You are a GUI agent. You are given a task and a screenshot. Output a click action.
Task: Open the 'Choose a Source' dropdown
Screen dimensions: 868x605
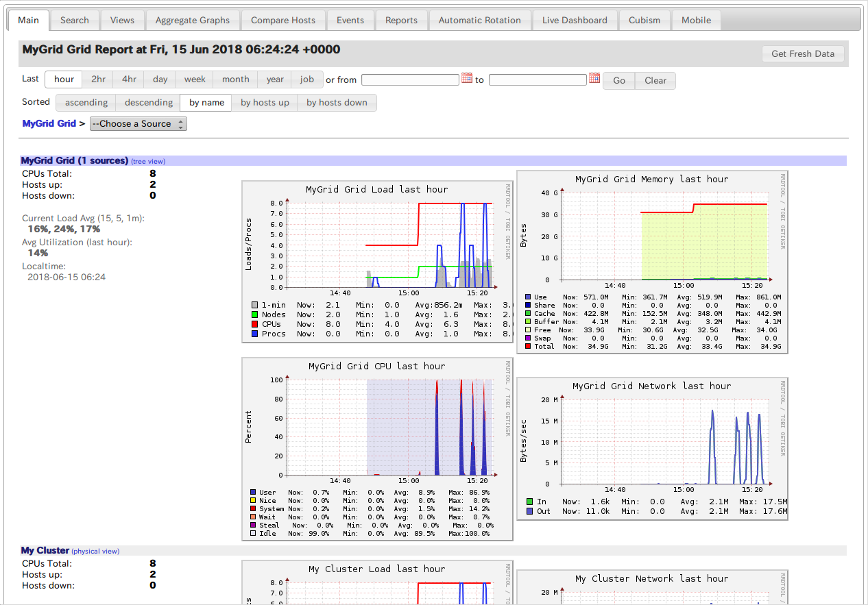coord(138,124)
